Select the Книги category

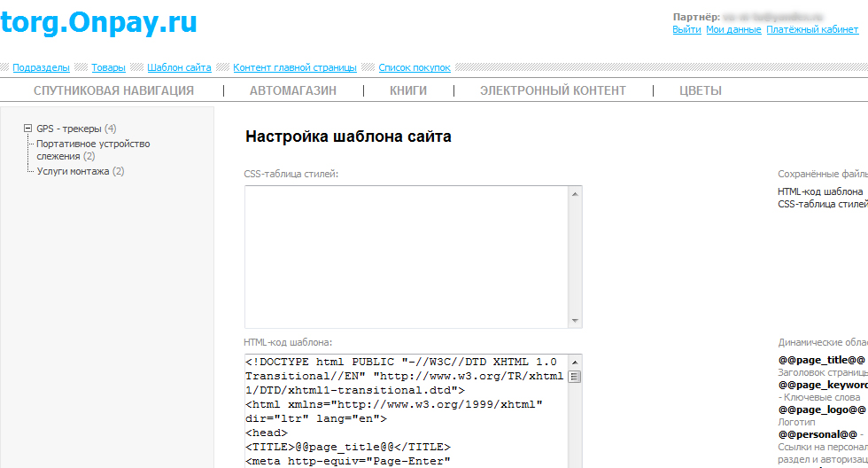[x=408, y=90]
